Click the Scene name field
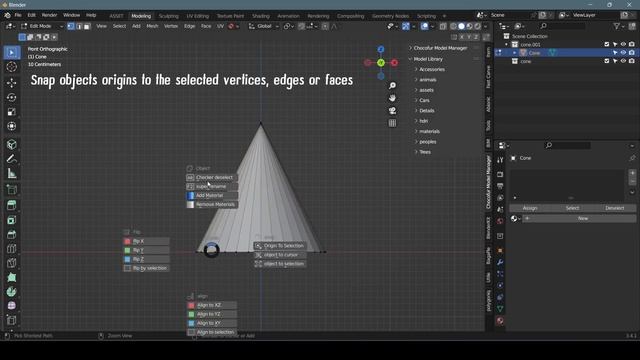Viewport: 640px width, 360px height. click(x=509, y=15)
